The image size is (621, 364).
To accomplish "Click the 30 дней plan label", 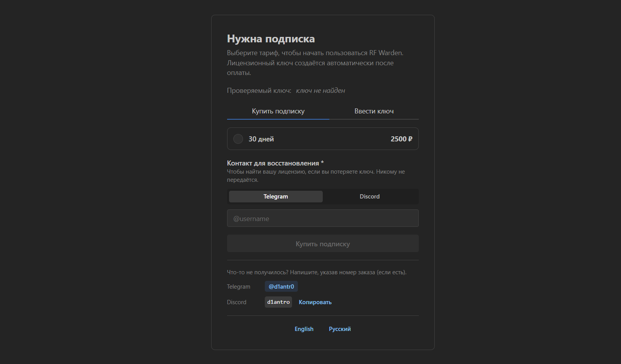I will [261, 139].
